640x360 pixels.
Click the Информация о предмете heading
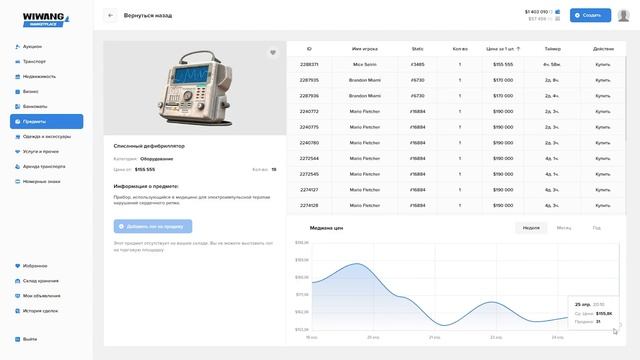coord(146,186)
